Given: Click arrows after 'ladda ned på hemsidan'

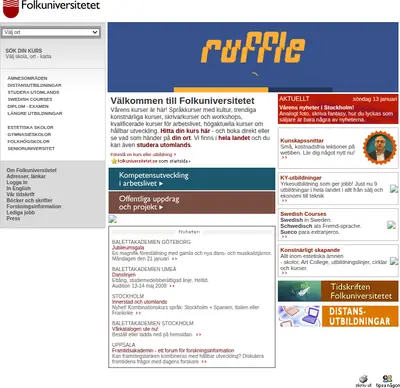Looking at the screenshot, I should 198,335.
